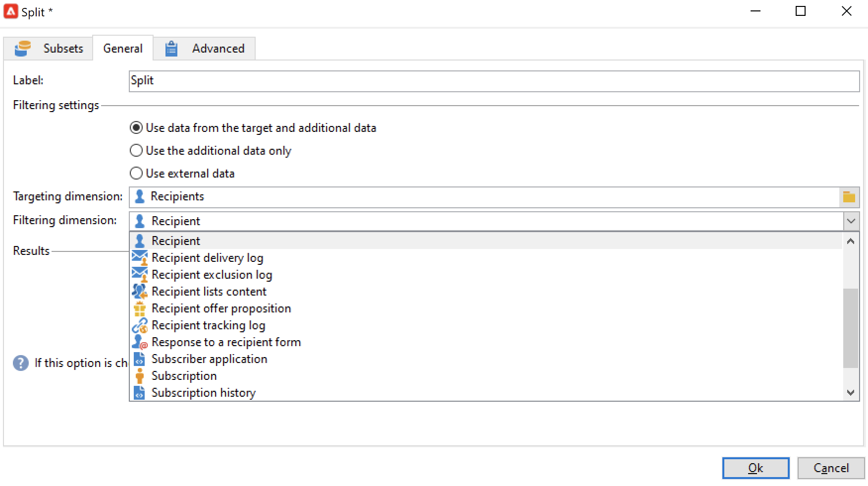This screenshot has height=486, width=868.
Task: Choose 'Subscription history' from the dropdown list
Action: point(203,393)
